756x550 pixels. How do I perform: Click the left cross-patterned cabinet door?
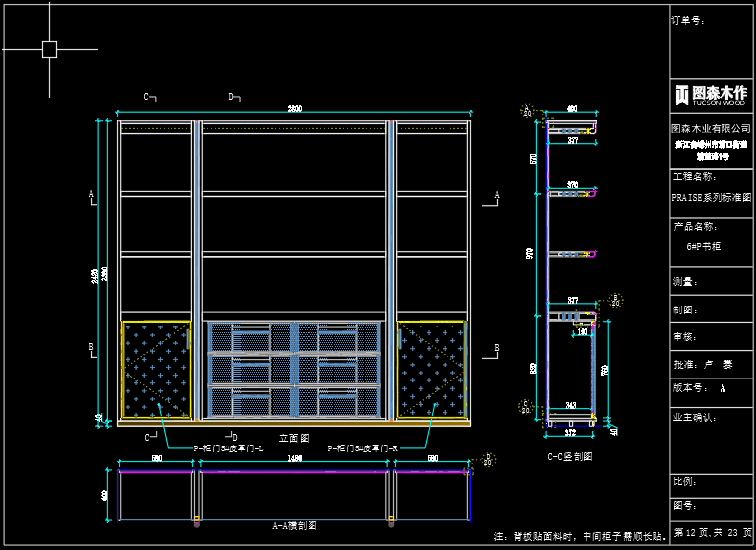point(156,368)
